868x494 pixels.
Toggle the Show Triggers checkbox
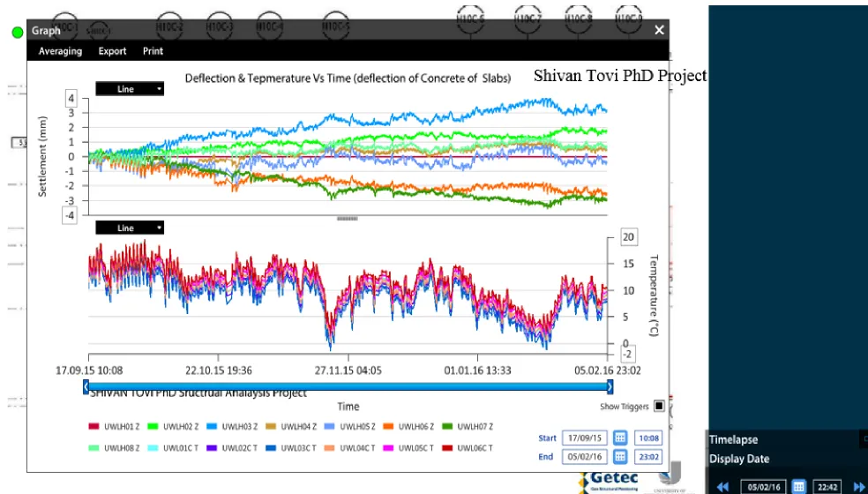pyautogui.click(x=659, y=406)
